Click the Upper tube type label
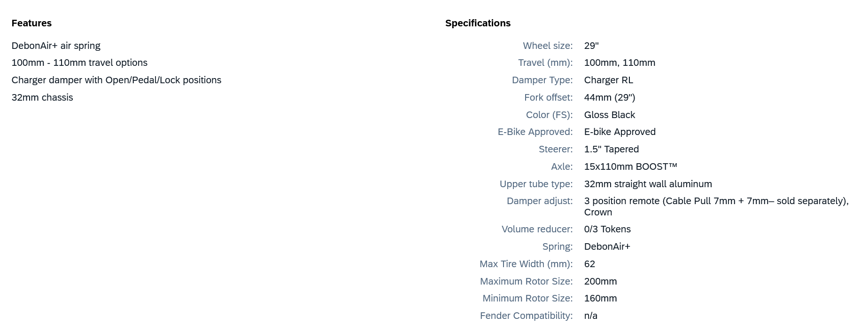 (536, 184)
